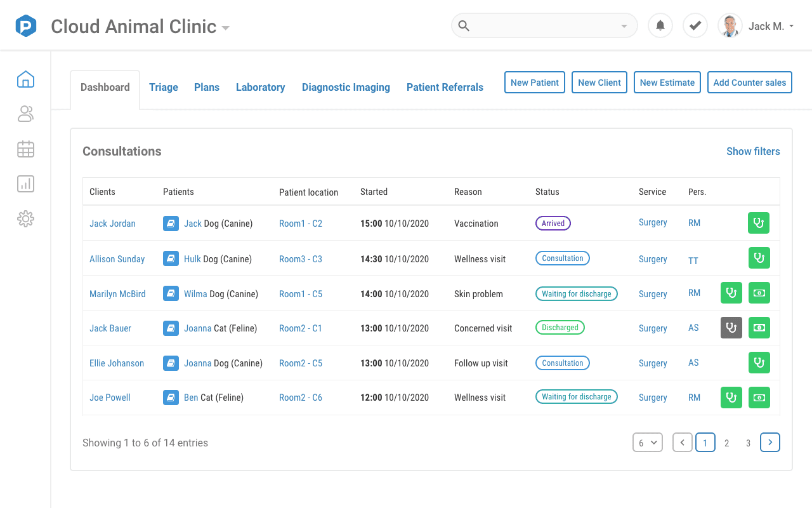
Task: Open the entries-per-page dropdown showing 6
Action: pyautogui.click(x=648, y=443)
